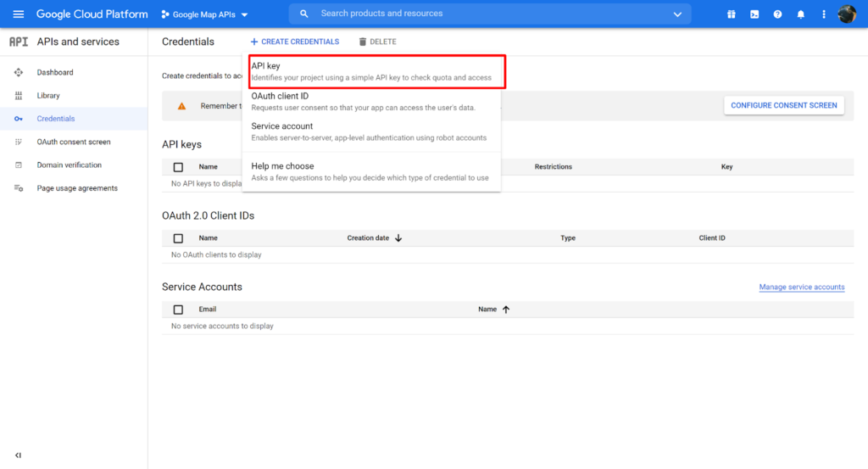
Task: Sort OAuth clients by Creation date
Action: [368, 238]
